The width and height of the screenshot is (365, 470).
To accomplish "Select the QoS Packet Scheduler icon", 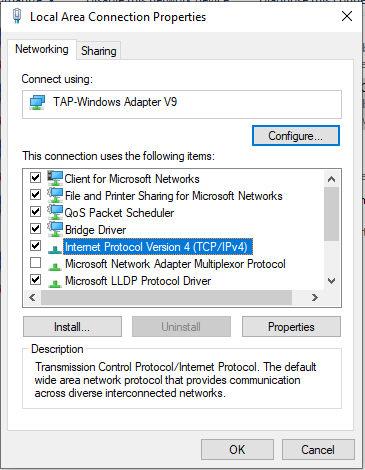I will pyautogui.click(x=55, y=212).
